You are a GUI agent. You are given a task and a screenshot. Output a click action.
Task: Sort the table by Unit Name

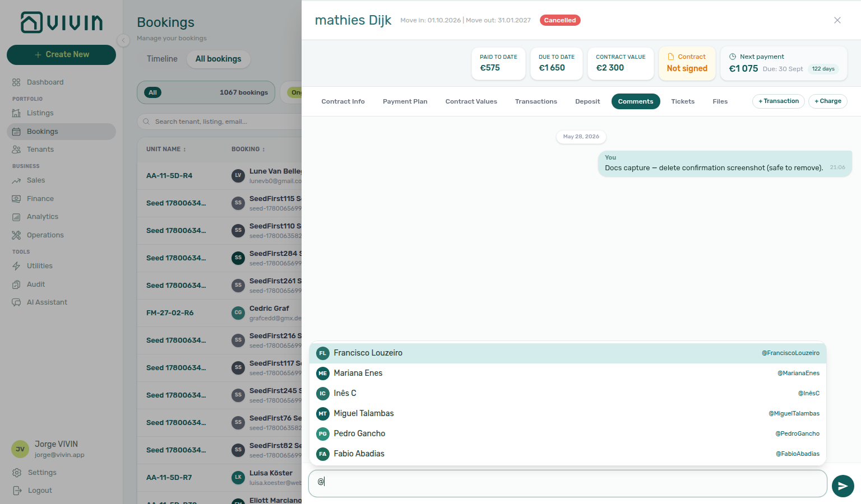click(x=166, y=150)
